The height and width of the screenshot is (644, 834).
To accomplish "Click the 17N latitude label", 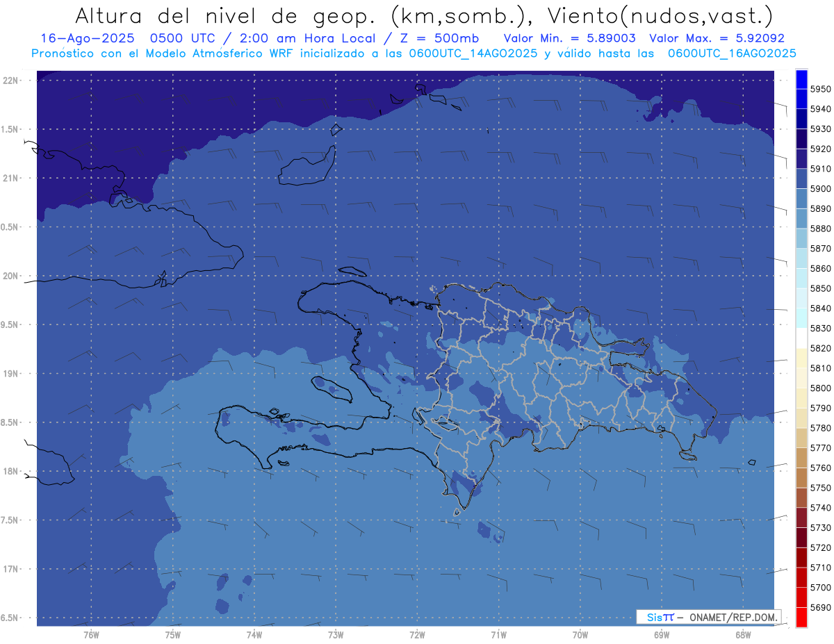I will click(10, 569).
